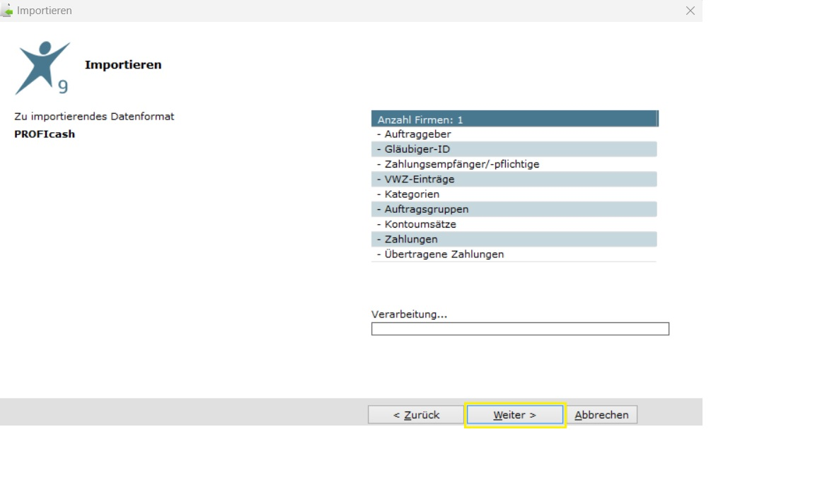This screenshot has height=504, width=815.
Task: Click the star figure application logo
Action: point(42,68)
